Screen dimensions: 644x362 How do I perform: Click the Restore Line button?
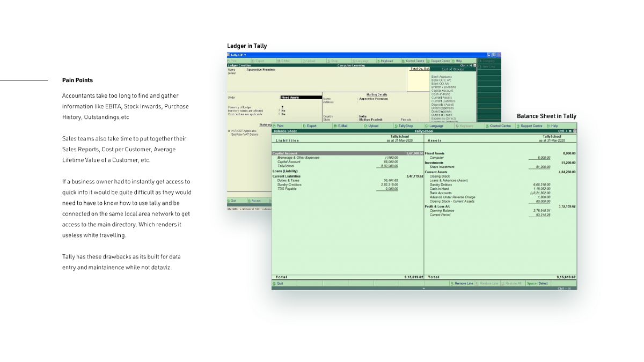487,283
